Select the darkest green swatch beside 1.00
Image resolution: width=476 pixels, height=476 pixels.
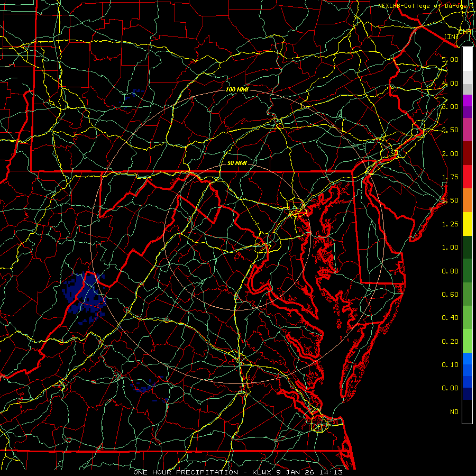pyautogui.click(x=467, y=247)
